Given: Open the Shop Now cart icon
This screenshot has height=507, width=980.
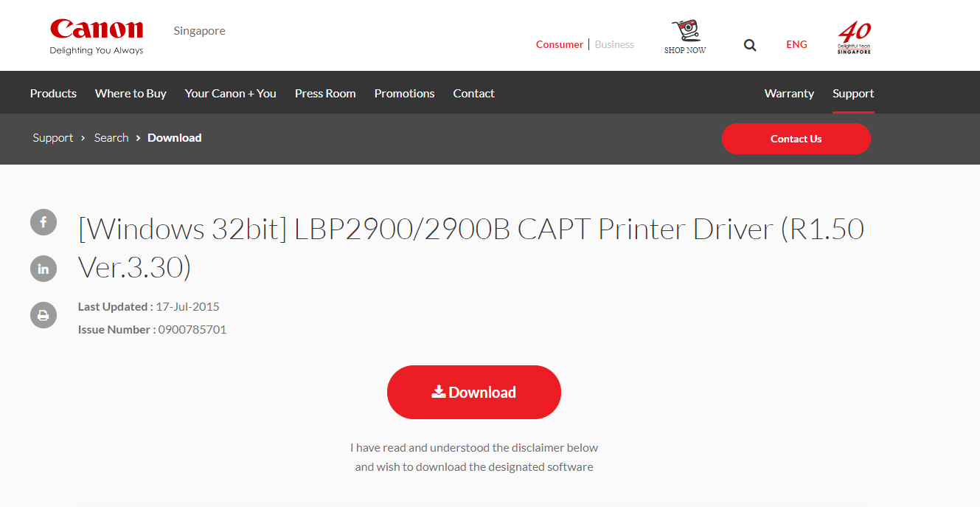Looking at the screenshot, I should pos(685,37).
